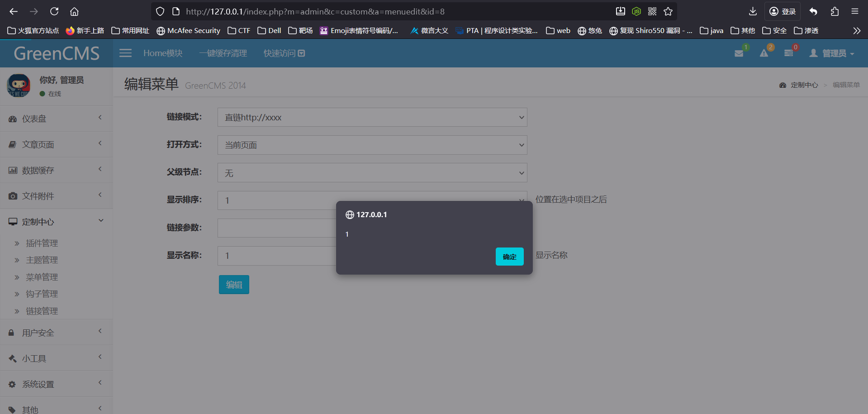Open the 打开方式 dropdown
This screenshot has height=414, width=868.
372,145
